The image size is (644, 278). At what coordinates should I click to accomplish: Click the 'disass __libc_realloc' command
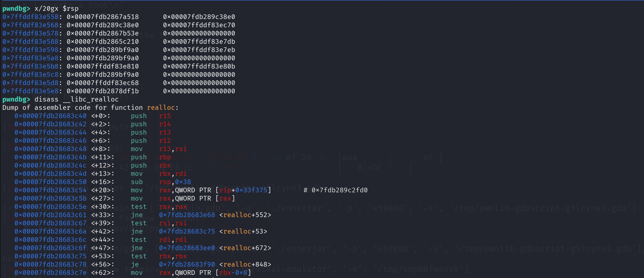(x=77, y=99)
